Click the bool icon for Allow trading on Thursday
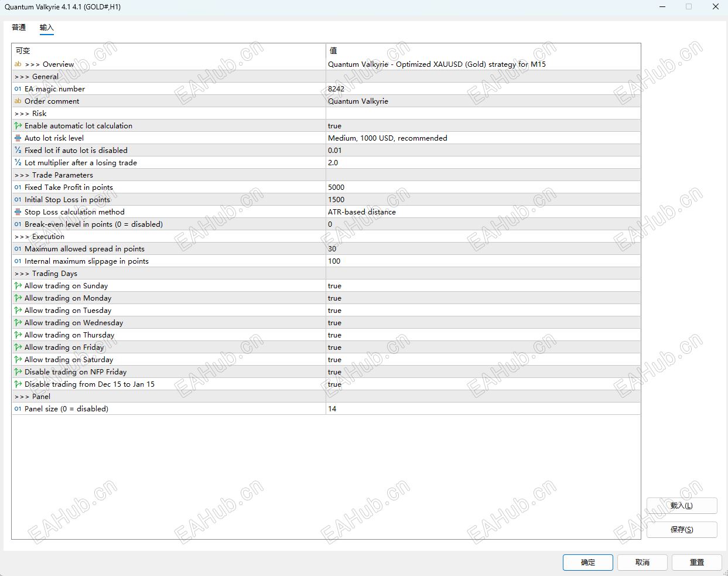The width and height of the screenshot is (728, 576). (x=18, y=335)
